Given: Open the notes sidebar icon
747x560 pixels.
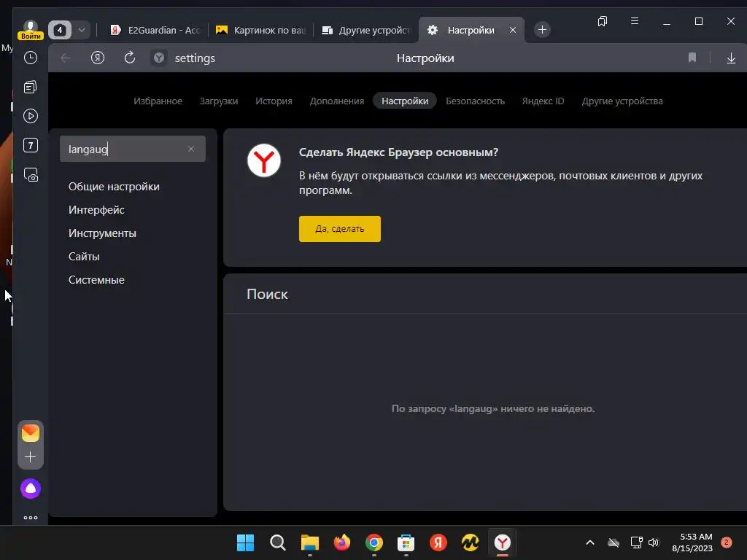Looking at the screenshot, I should pos(31,87).
